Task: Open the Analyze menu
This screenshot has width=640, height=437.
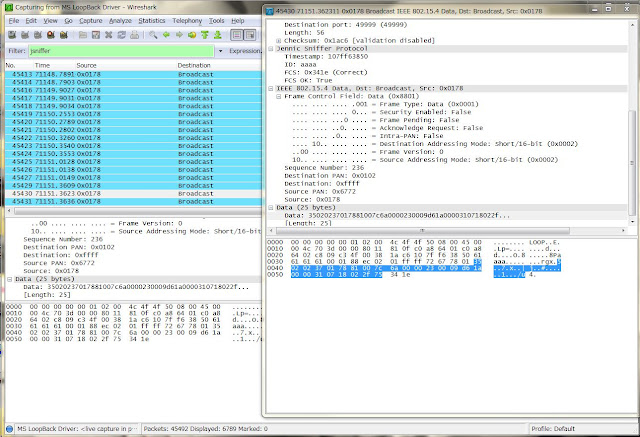Action: pos(120,21)
